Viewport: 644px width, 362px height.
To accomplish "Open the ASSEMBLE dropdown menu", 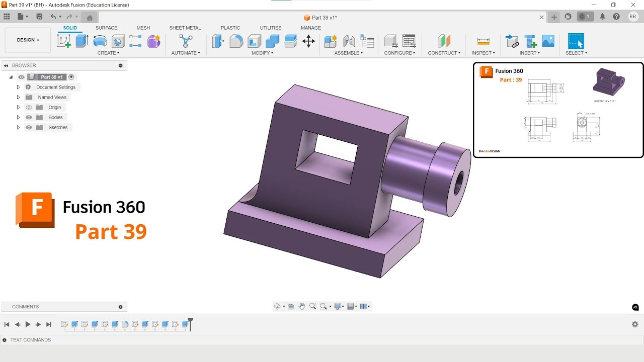I will [x=349, y=53].
